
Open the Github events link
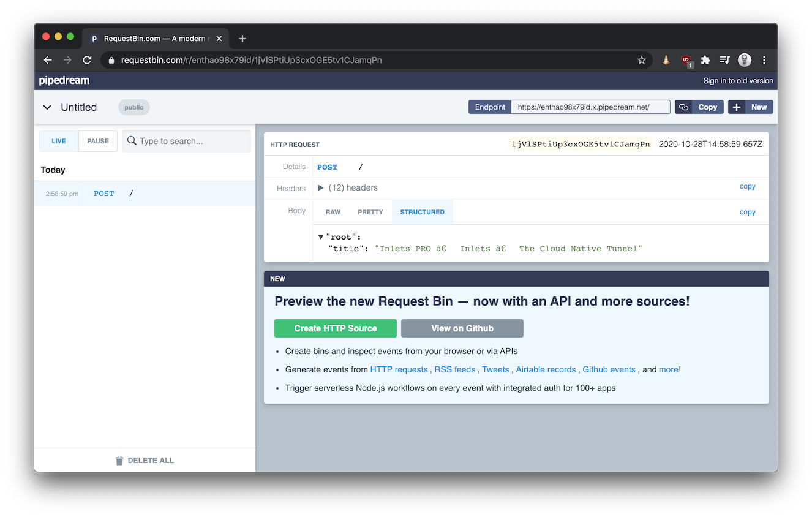coord(609,369)
